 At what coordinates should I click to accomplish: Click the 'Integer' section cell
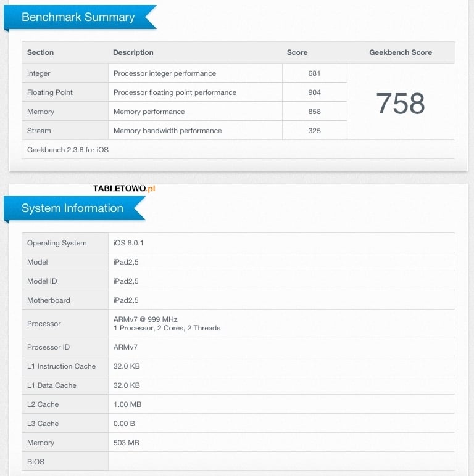[x=65, y=73]
